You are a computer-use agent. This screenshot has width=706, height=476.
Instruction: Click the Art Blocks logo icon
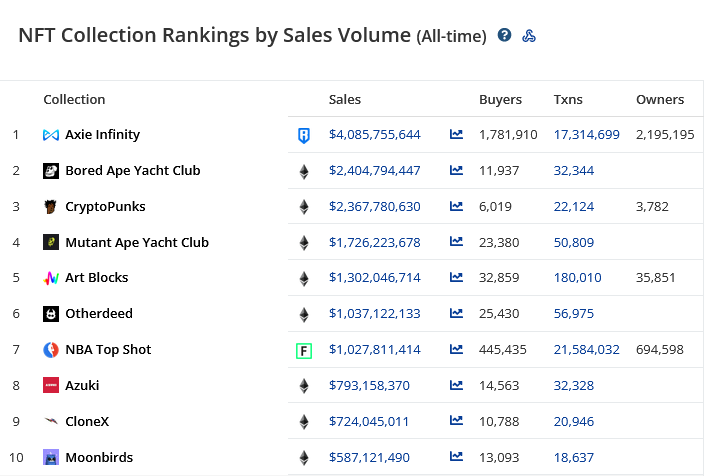51,278
